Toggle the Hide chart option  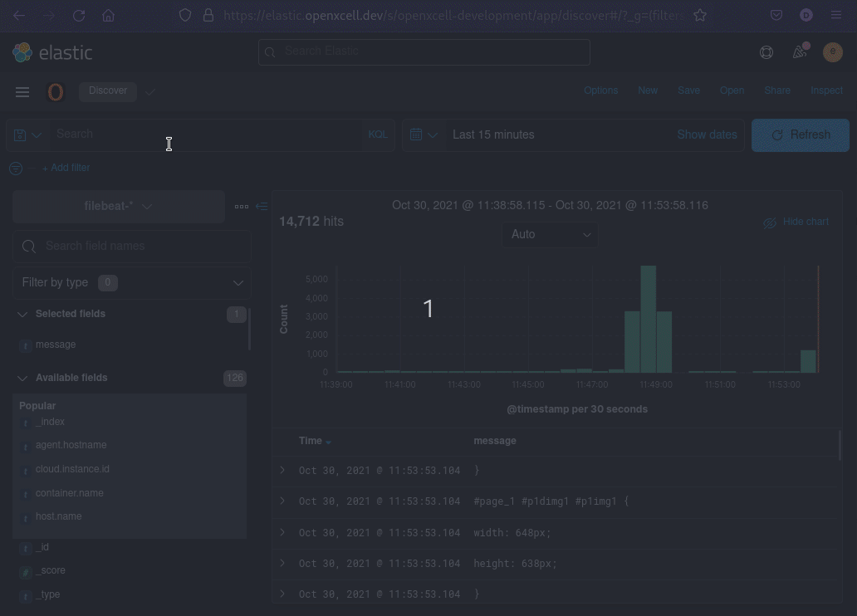point(796,222)
